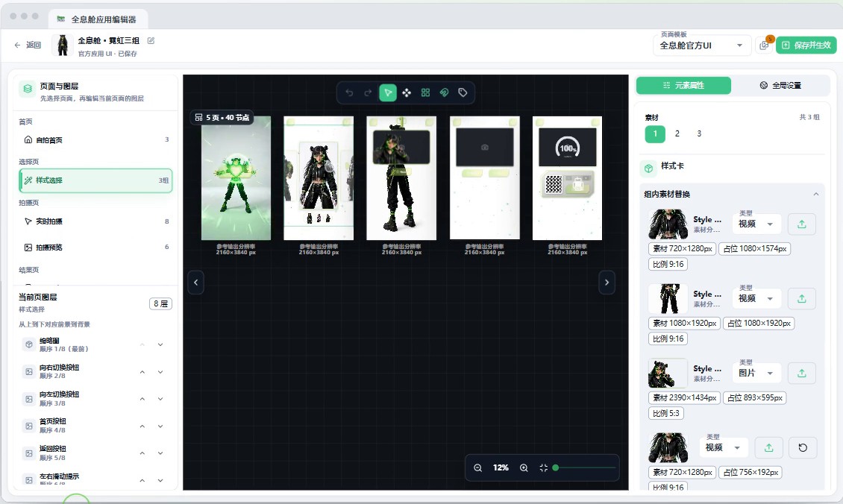Toggle the tag label icon in toolbar
Viewport: 843px width, 504px height.
point(463,93)
